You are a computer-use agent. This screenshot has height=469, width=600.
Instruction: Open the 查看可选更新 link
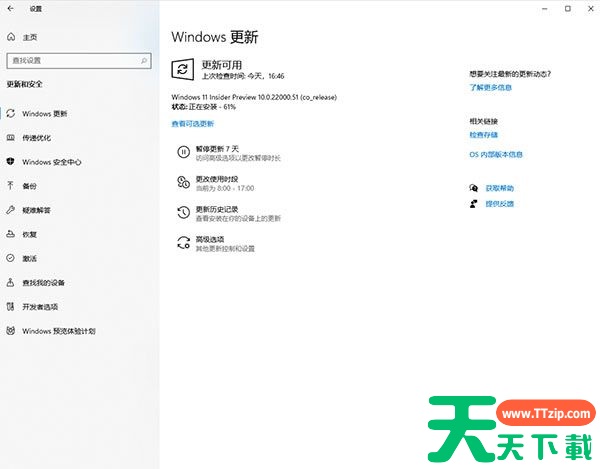point(192,124)
